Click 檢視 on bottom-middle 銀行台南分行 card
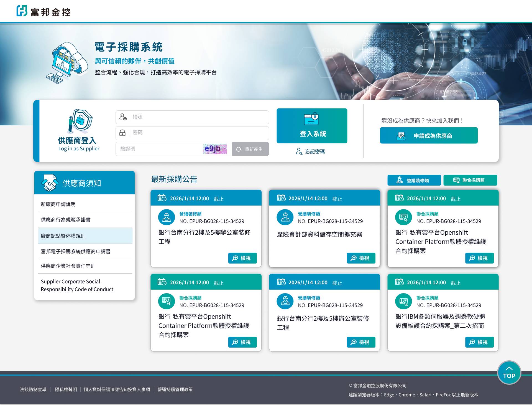532x405 pixels. tap(361, 342)
